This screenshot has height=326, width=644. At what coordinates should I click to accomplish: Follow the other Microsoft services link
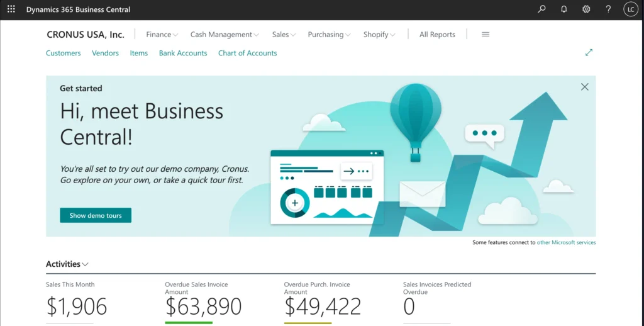566,242
